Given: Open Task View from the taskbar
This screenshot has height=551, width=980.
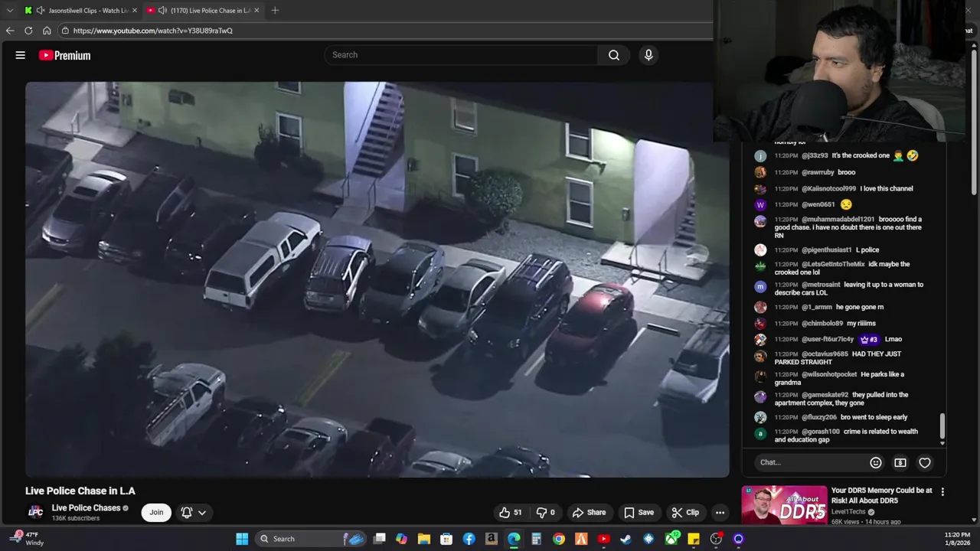Looking at the screenshot, I should (x=379, y=539).
